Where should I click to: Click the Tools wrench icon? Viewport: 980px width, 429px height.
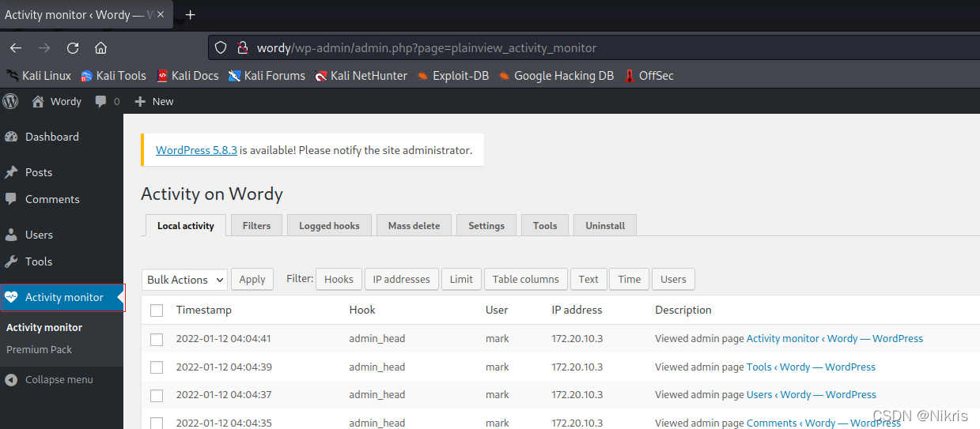11,262
